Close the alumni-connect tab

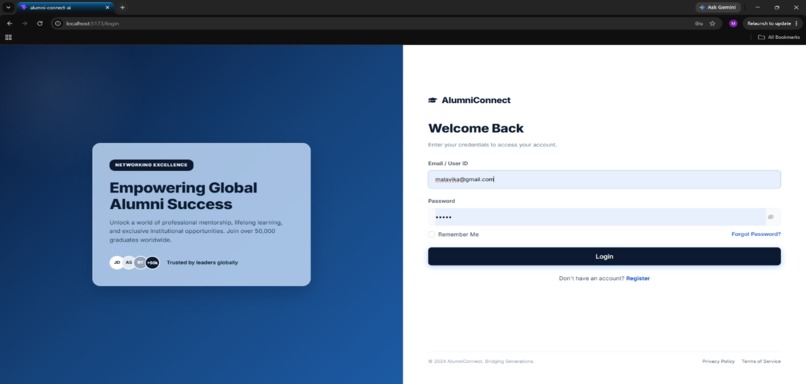[x=107, y=8]
